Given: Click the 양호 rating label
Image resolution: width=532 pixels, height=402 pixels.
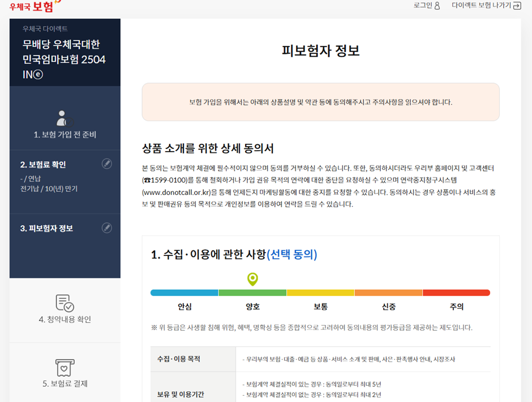Looking at the screenshot, I should (253, 306).
